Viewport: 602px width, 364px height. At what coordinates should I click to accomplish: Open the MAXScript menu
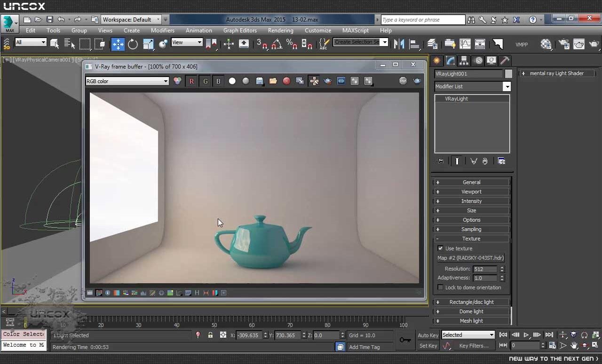click(356, 31)
